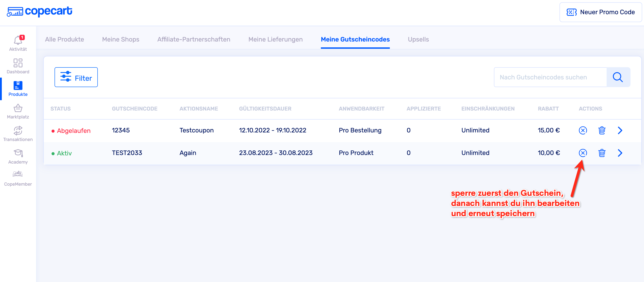Image resolution: width=644 pixels, height=282 pixels.
Task: Create a Neuer Promo Code
Action: [x=600, y=12]
